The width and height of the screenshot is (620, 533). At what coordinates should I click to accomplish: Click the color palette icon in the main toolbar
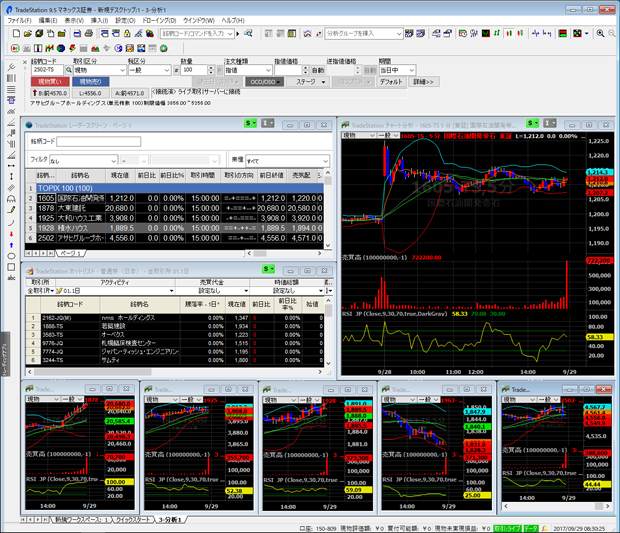[149, 34]
